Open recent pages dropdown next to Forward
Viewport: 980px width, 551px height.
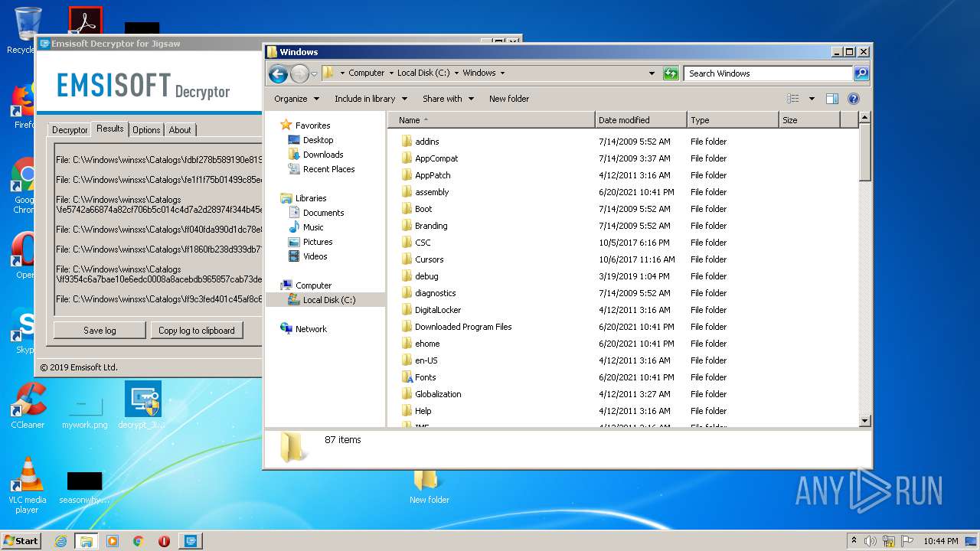[x=314, y=74]
